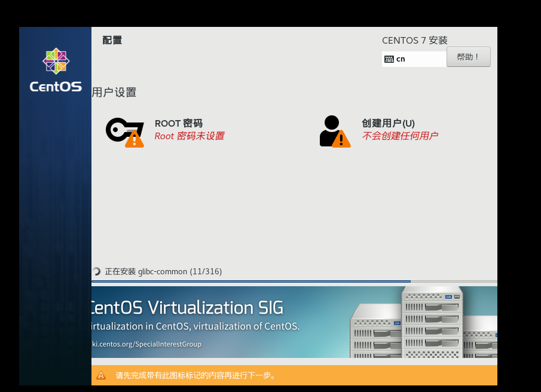Screen dimensions: 541x392
Task: Click the centos.org SpecialInterestGroup URL text
Action: (146, 344)
